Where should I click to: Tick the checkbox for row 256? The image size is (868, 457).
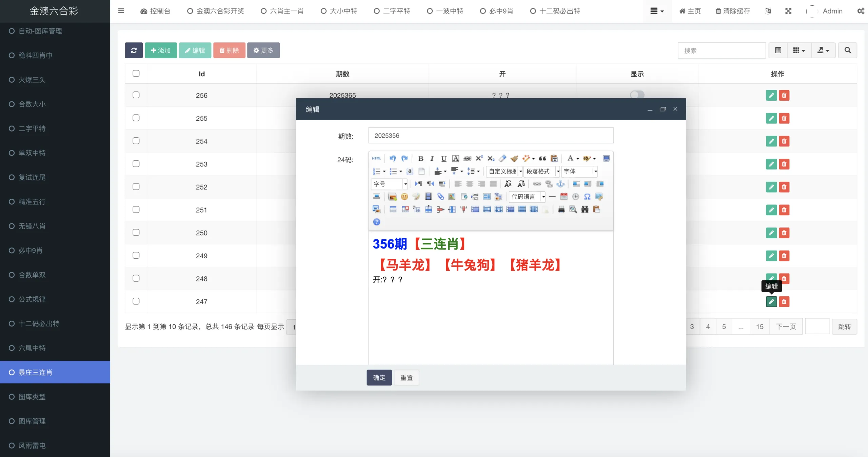click(x=136, y=95)
